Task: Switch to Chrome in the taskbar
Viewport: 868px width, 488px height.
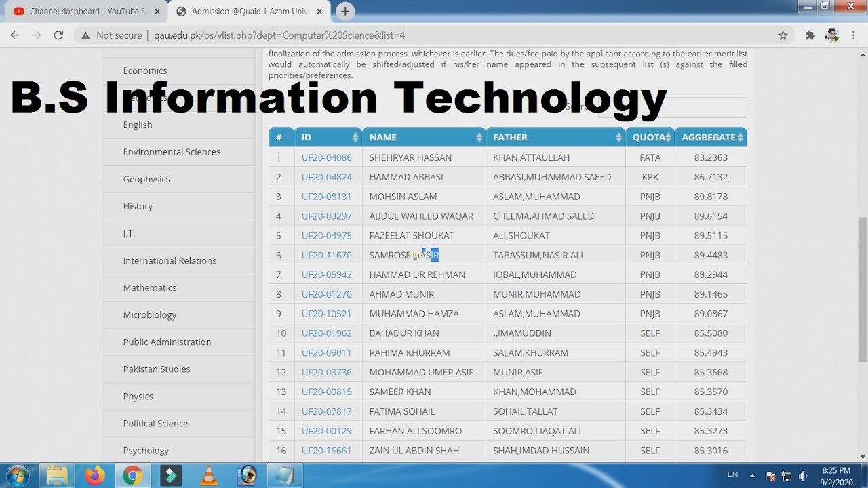Action: coord(133,476)
